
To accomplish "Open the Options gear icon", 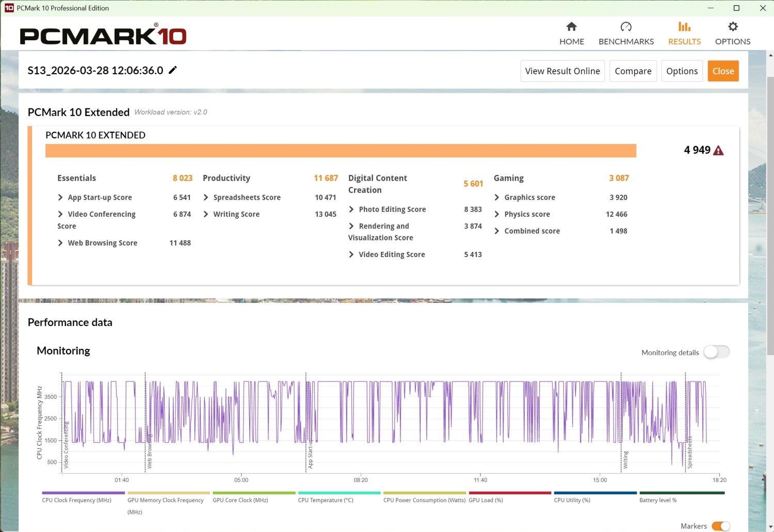I will pos(733,27).
